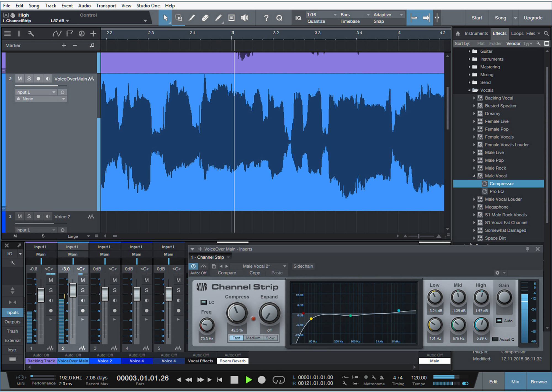The width and height of the screenshot is (552, 392).
Task: Toggle Channel Strip power bypass button
Action: (193, 266)
